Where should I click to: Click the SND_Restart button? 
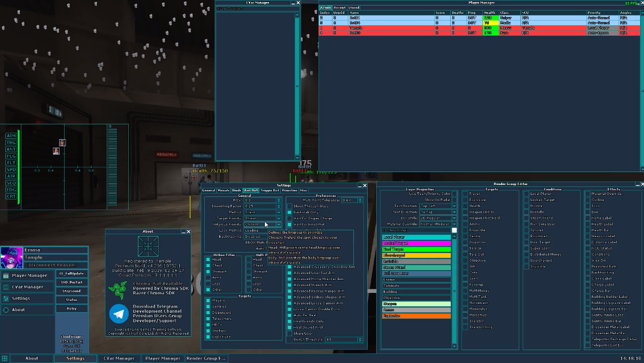pyautogui.click(x=72, y=282)
